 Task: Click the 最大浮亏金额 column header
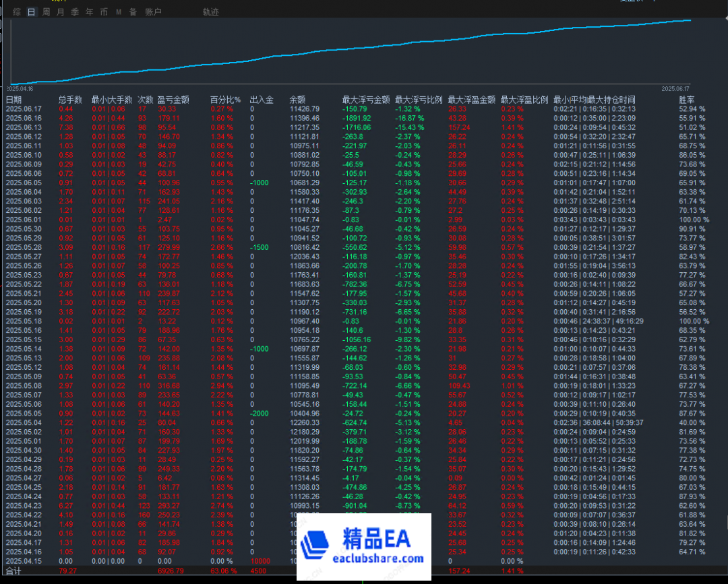[x=365, y=100]
